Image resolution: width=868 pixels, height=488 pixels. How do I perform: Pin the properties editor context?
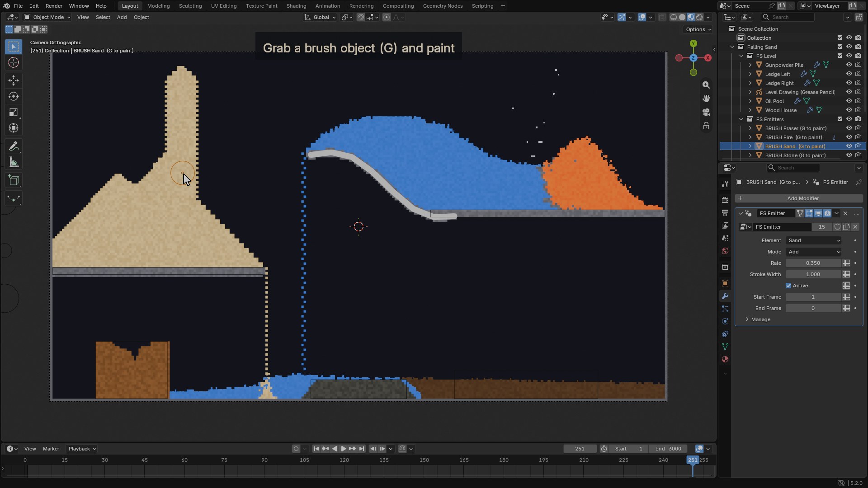tap(859, 182)
